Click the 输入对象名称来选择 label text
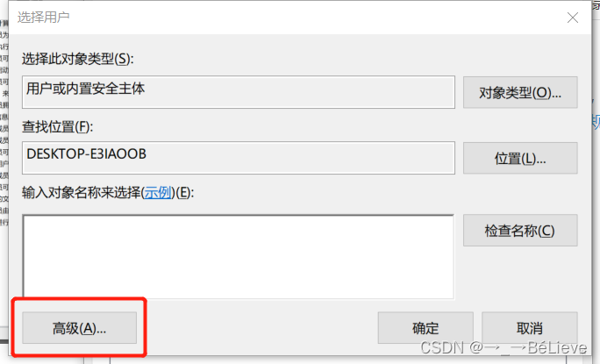The image size is (600, 364). [x=82, y=193]
